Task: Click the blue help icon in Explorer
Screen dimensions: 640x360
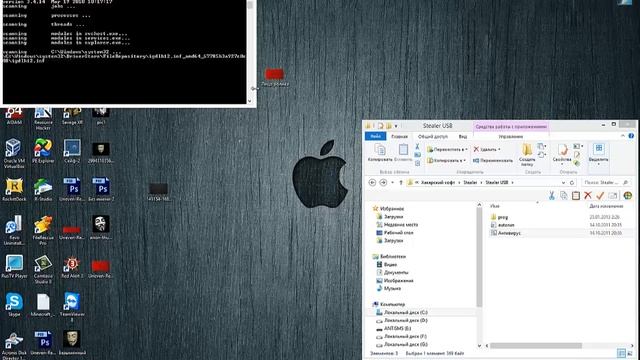Action: point(631,136)
